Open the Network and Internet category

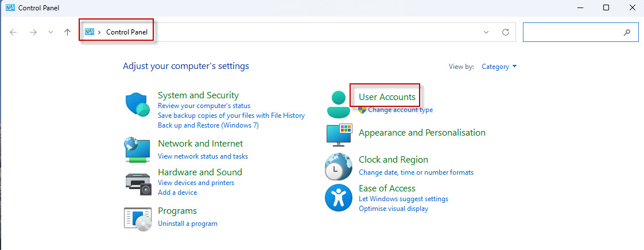click(x=200, y=144)
